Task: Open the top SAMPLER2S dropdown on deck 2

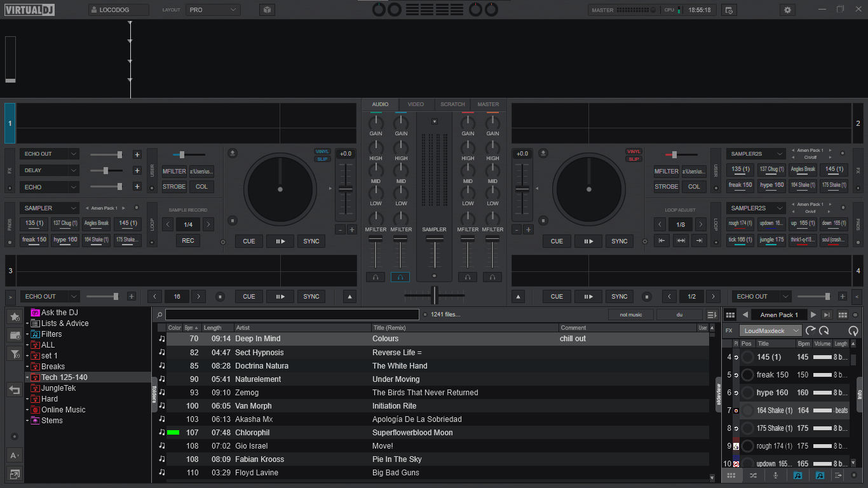Action: (756, 154)
